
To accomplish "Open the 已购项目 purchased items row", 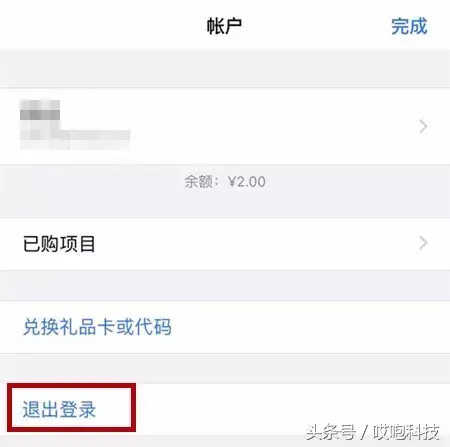I will coord(225,244).
